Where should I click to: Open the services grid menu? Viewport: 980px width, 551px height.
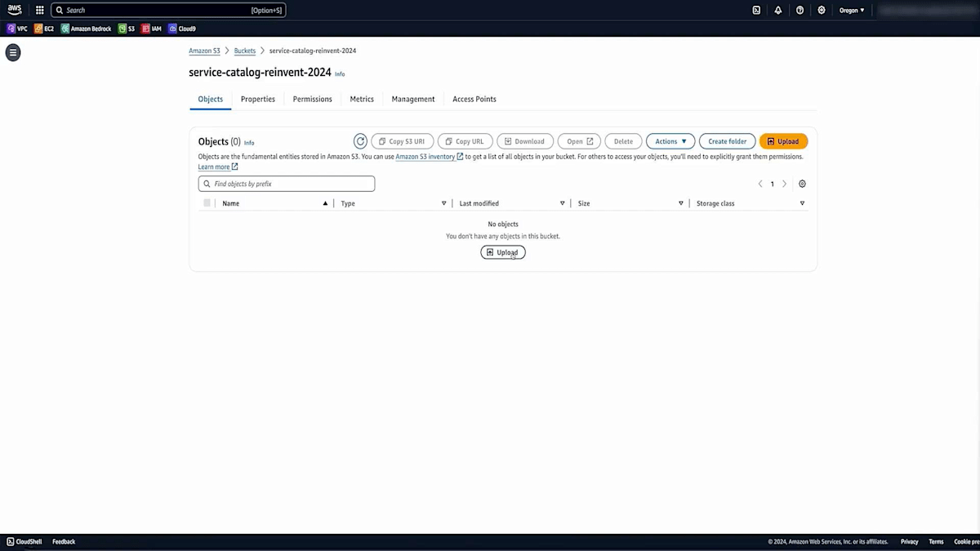point(39,11)
